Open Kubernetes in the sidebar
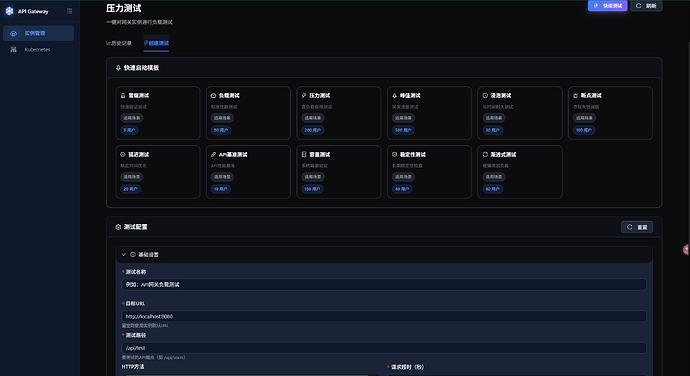690x376 pixels. [38, 49]
